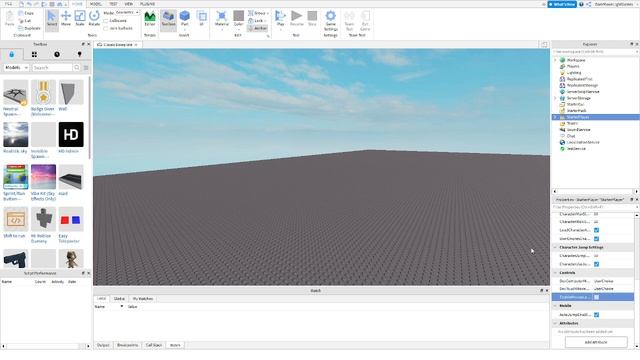Click the Explorer filter field
This screenshot has width=640, height=360.
[x=594, y=52]
